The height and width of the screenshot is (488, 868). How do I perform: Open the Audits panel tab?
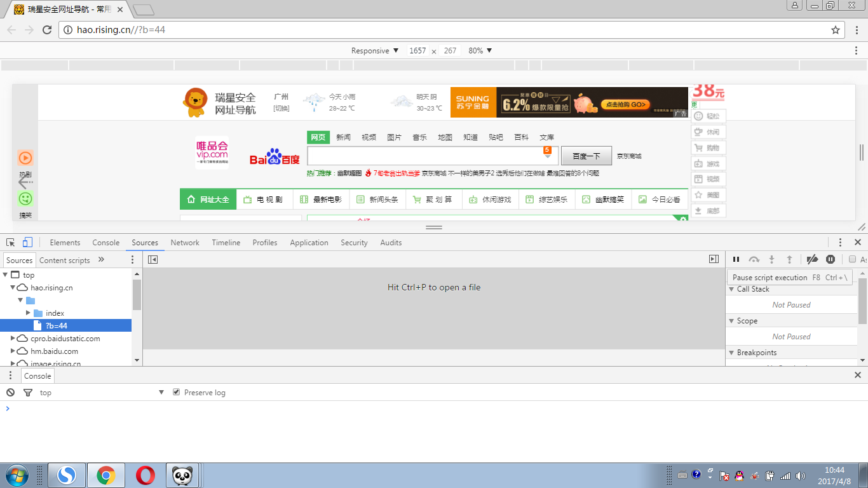391,242
